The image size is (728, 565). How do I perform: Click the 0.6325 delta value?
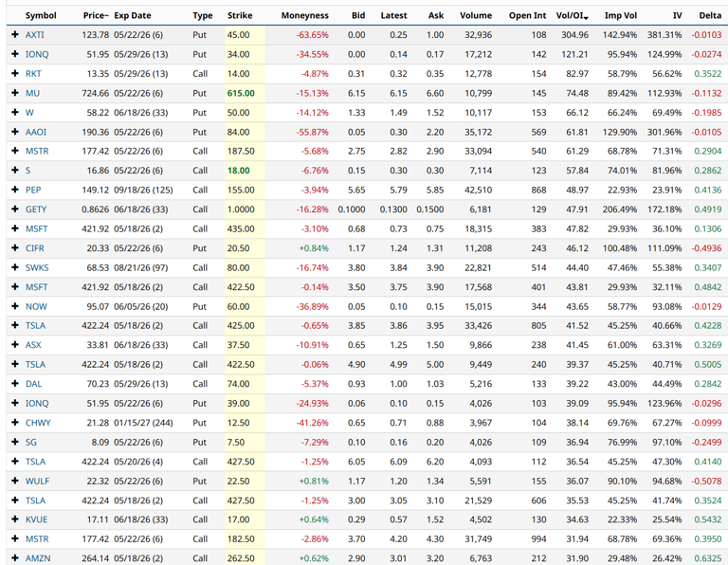coord(708,558)
